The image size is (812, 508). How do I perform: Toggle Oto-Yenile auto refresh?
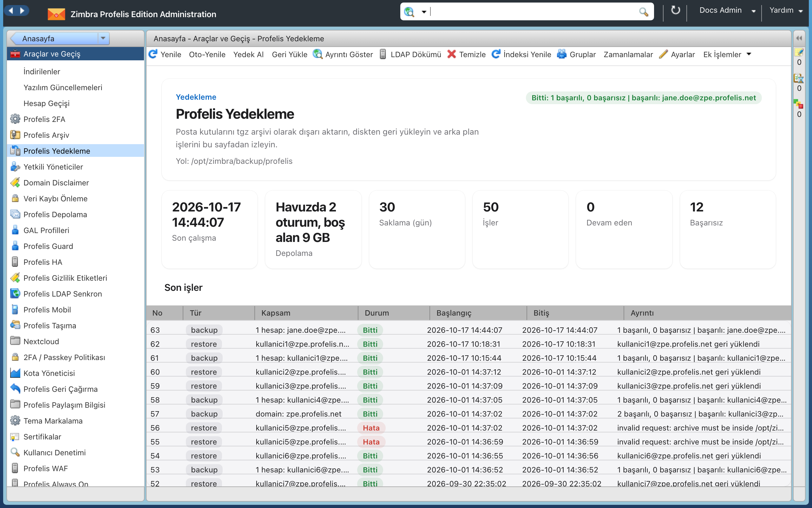[x=207, y=54]
